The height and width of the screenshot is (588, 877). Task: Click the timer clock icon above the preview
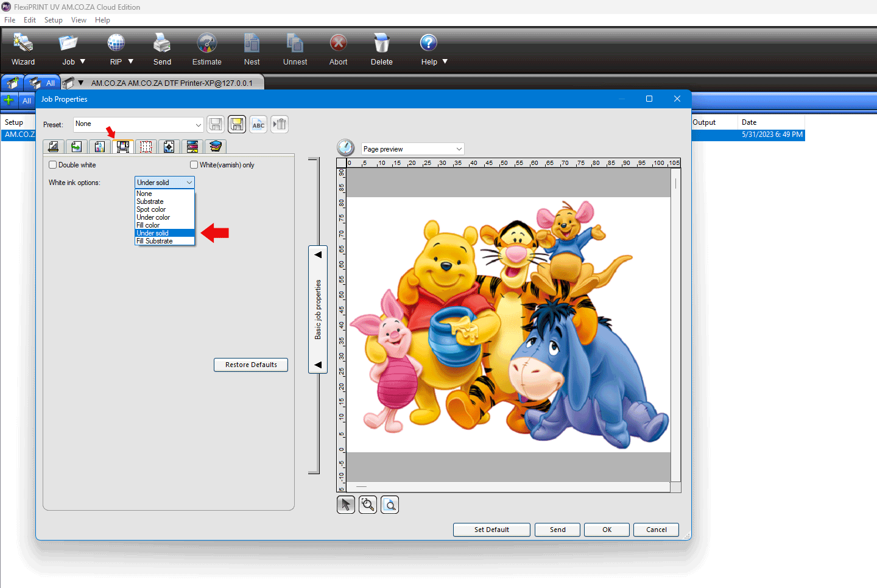coord(345,147)
